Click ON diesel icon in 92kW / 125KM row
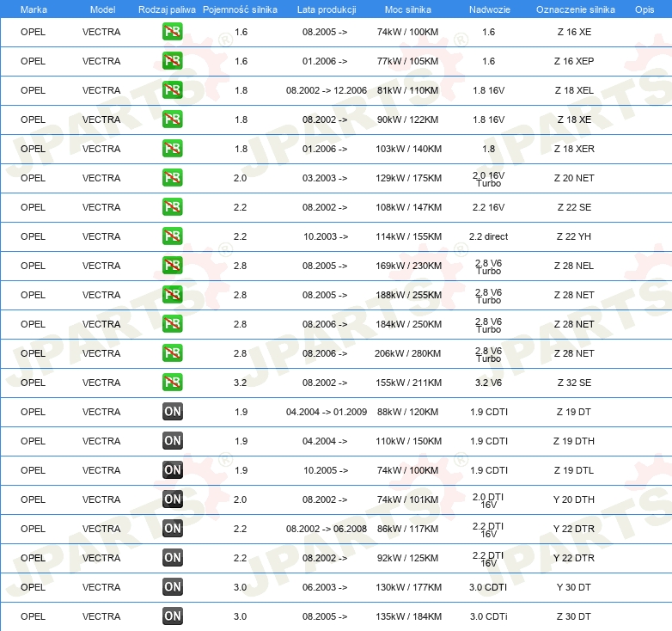This screenshot has width=672, height=631. [x=172, y=558]
